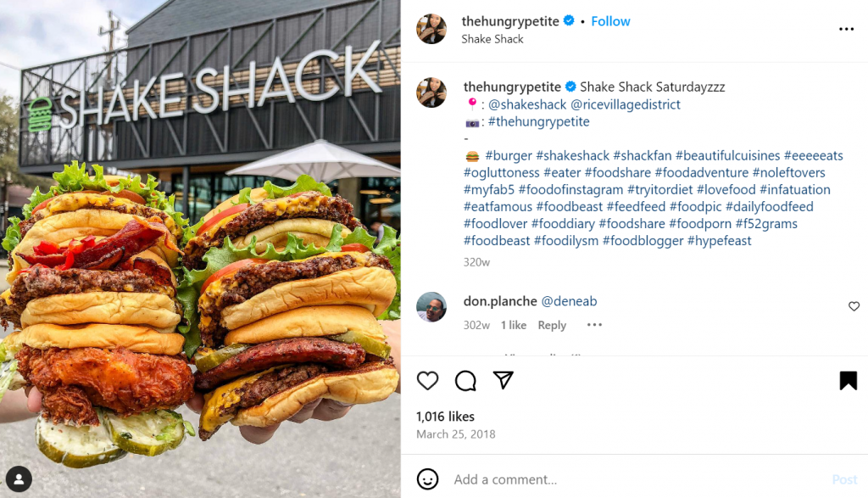Open #shackfan hashtag
The width and height of the screenshot is (868, 498).
(643, 155)
